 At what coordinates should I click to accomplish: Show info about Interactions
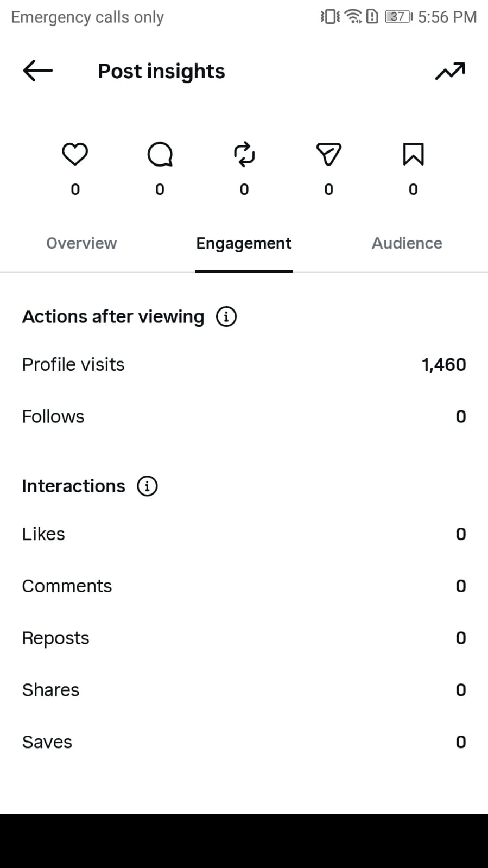click(x=147, y=486)
